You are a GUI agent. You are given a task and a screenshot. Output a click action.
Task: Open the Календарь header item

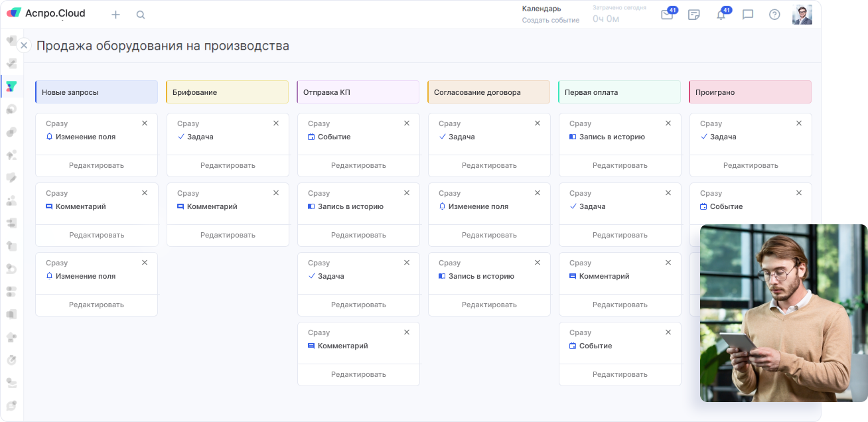tap(541, 9)
